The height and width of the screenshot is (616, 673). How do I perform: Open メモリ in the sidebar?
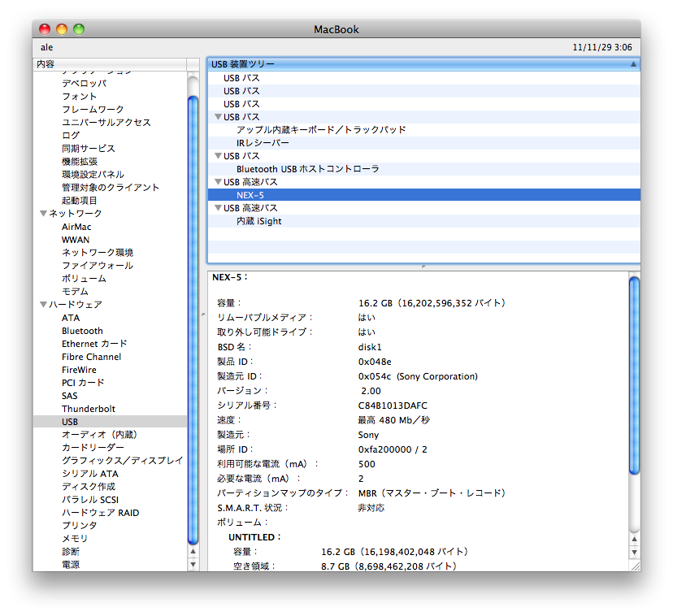click(75, 538)
